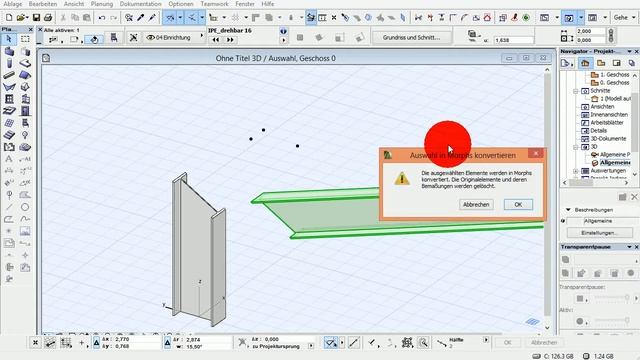This screenshot has width=640, height=360.
Task: Select 1. Geschoss in Navigator tree
Action: click(x=614, y=75)
